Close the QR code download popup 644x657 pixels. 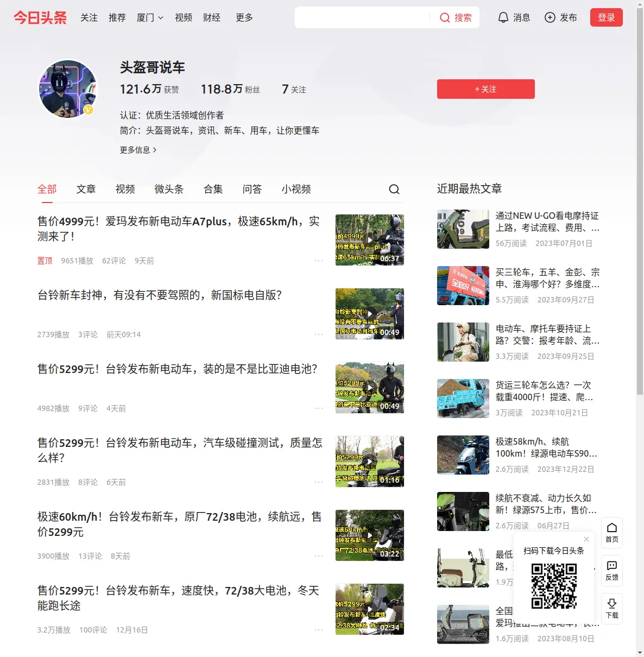(586, 539)
